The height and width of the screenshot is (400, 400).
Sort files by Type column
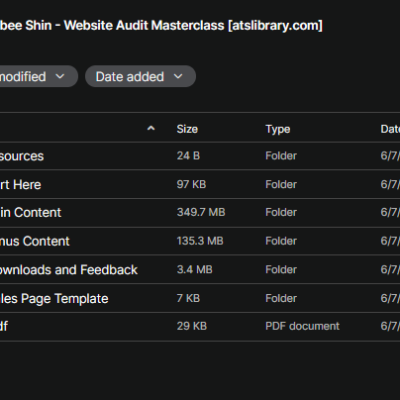point(278,129)
